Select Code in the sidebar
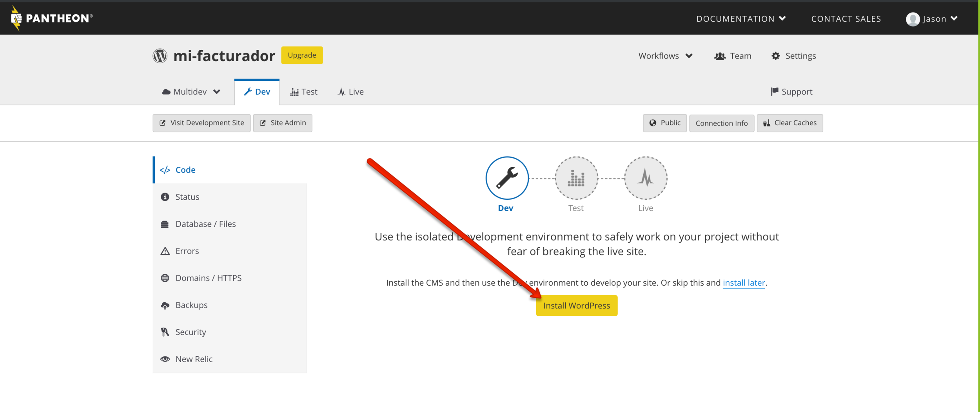This screenshot has width=980, height=412. pyautogui.click(x=230, y=170)
